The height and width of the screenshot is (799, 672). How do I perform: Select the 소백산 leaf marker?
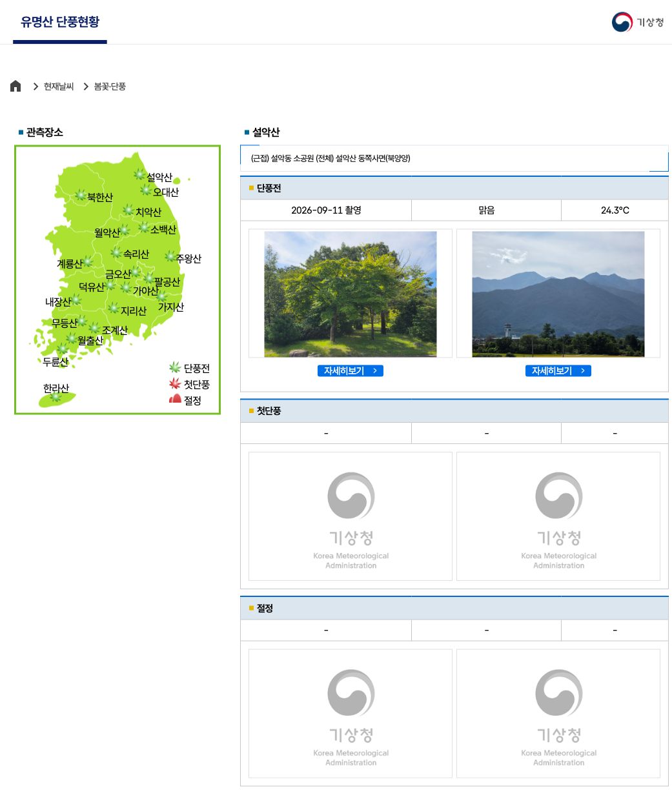coord(144,227)
